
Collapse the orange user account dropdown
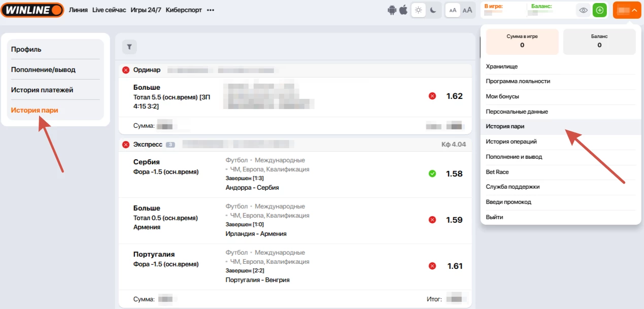[x=627, y=10]
